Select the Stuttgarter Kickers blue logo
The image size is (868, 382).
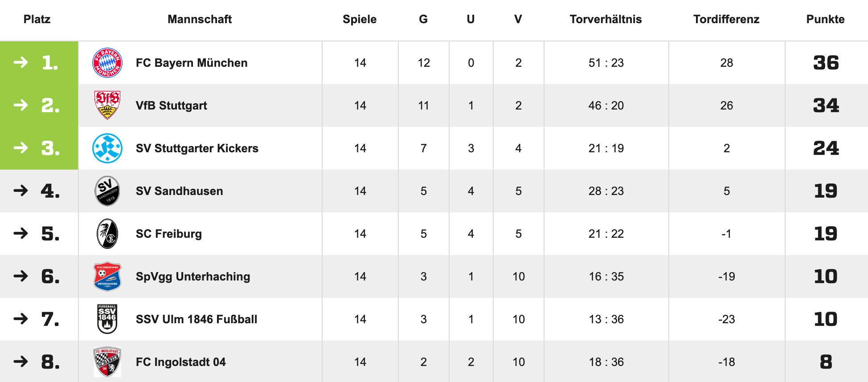(x=107, y=148)
